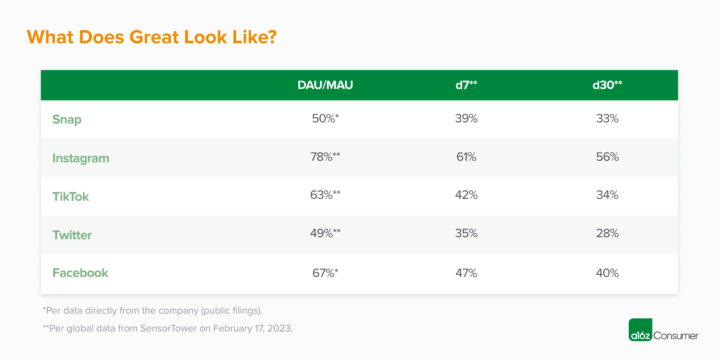Click Instagram's 78% DAU/MAU value

click(325, 157)
